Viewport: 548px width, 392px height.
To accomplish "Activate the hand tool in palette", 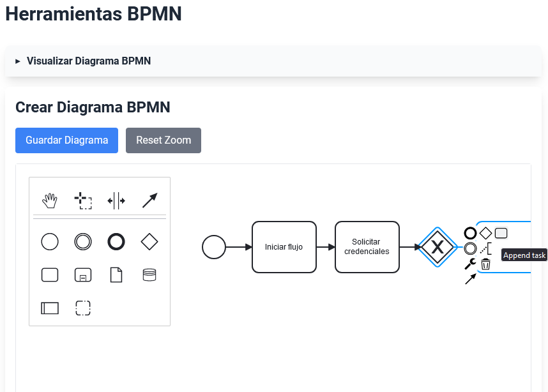I will pos(50,201).
